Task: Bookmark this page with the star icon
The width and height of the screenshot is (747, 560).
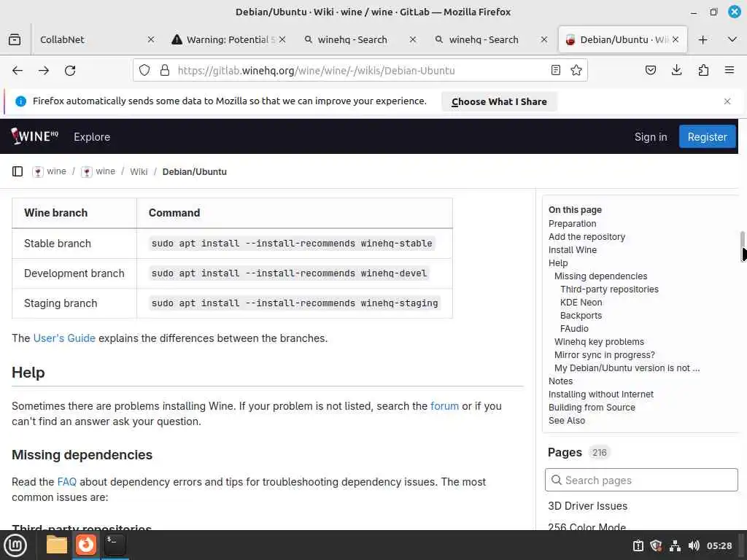Action: tap(576, 71)
